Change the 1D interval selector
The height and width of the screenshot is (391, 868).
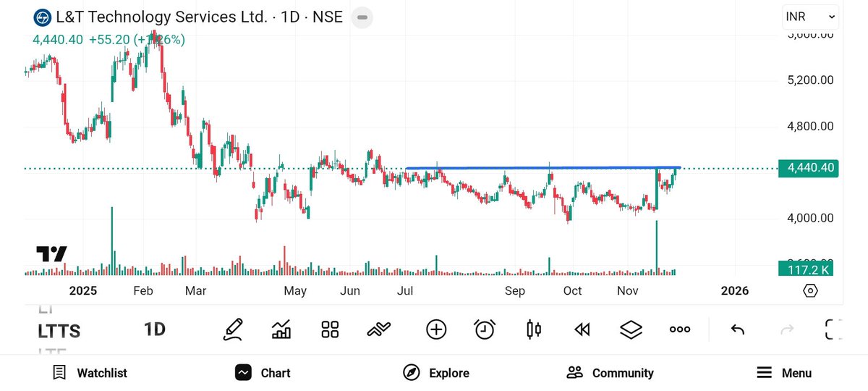155,329
